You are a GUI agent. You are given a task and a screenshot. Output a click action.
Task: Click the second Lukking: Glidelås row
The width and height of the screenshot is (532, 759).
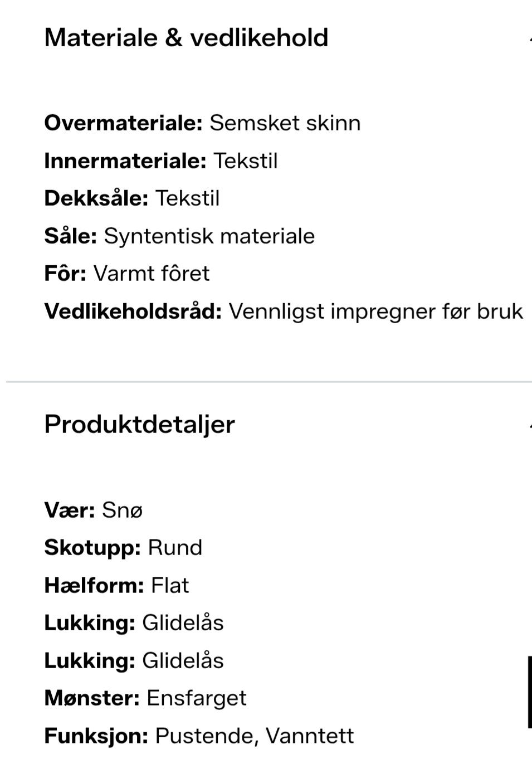134,661
